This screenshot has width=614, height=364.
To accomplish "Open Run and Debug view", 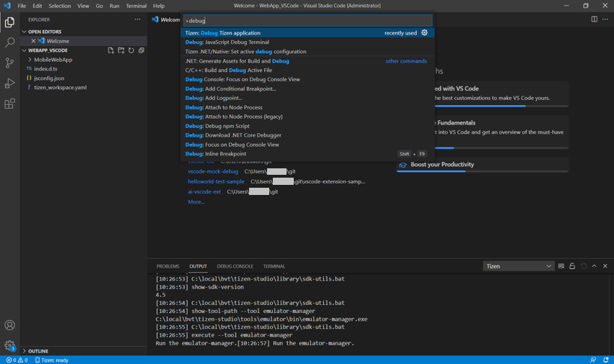I will point(9,83).
